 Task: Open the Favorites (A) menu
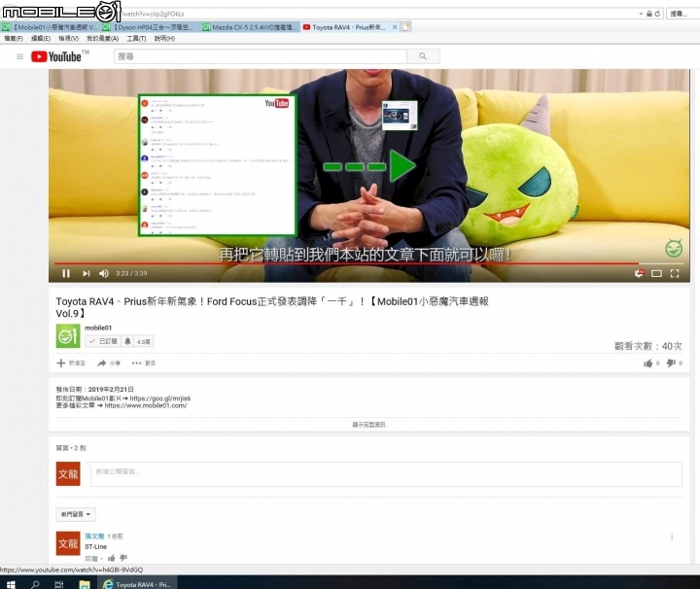pyautogui.click(x=103, y=38)
